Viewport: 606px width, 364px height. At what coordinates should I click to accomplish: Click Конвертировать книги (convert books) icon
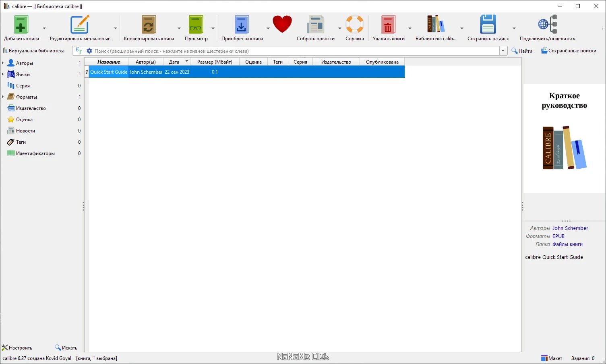[x=149, y=25]
